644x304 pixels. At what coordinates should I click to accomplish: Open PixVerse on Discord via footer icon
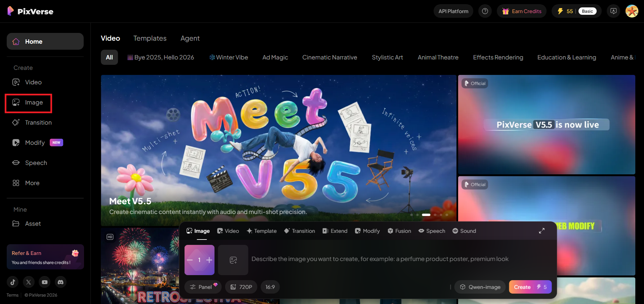tap(61, 282)
